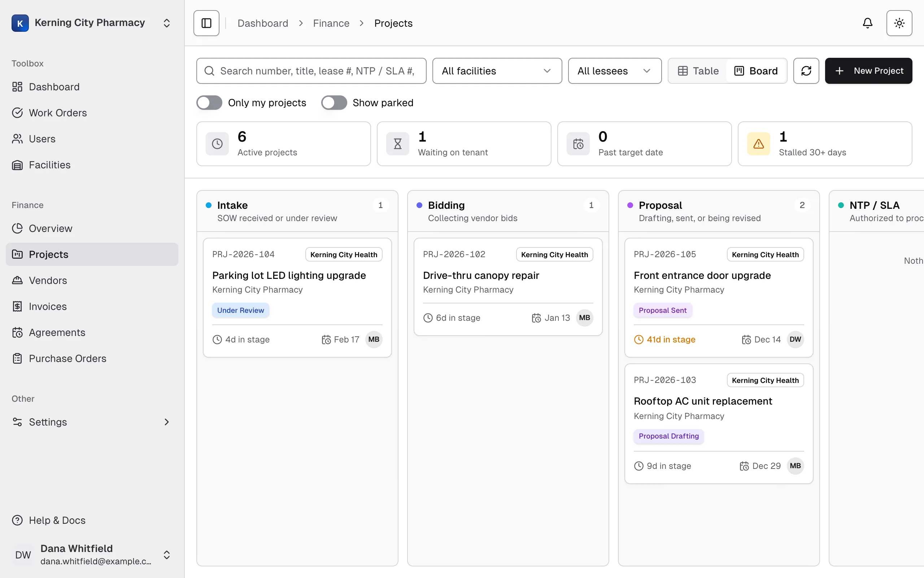Focus the project search field
Screen dimensions: 924x578
[x=311, y=71]
